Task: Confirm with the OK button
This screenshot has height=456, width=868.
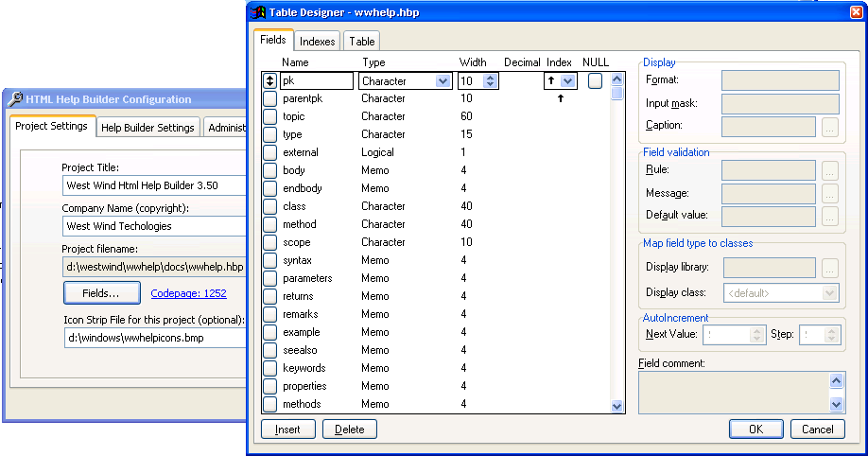Action: click(755, 430)
